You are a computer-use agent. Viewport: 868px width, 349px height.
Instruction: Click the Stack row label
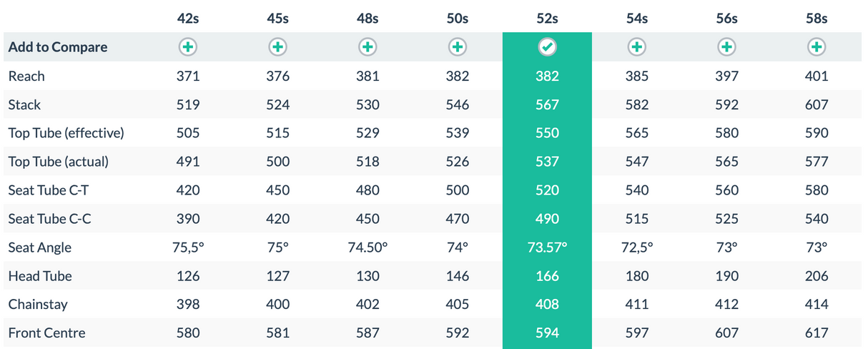[24, 104]
